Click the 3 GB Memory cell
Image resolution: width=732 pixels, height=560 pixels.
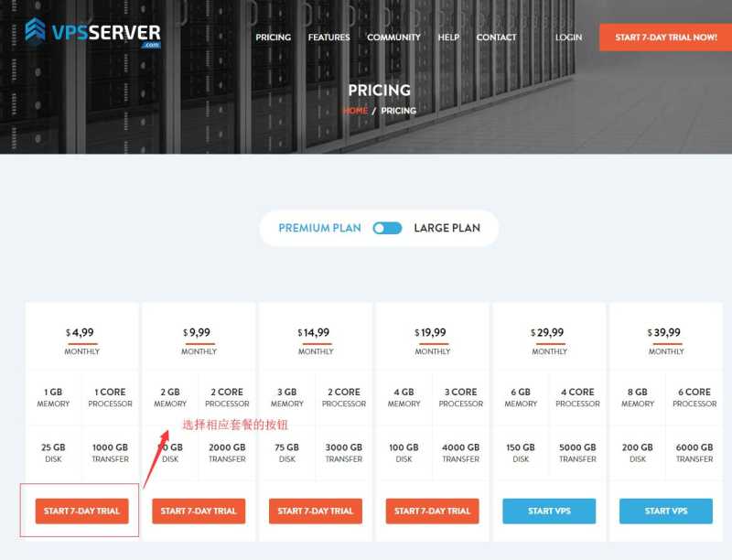(x=286, y=398)
